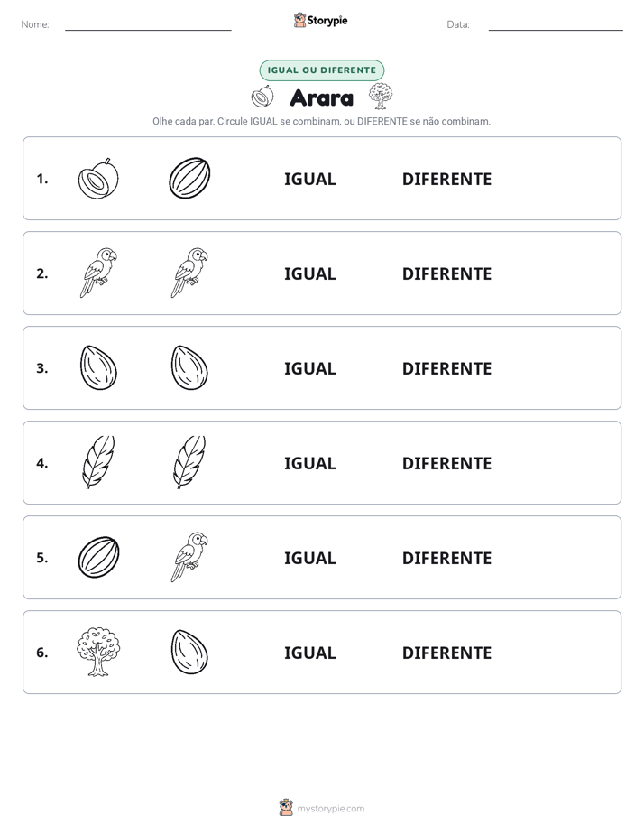Choose IGUAL for row 4

click(309, 463)
